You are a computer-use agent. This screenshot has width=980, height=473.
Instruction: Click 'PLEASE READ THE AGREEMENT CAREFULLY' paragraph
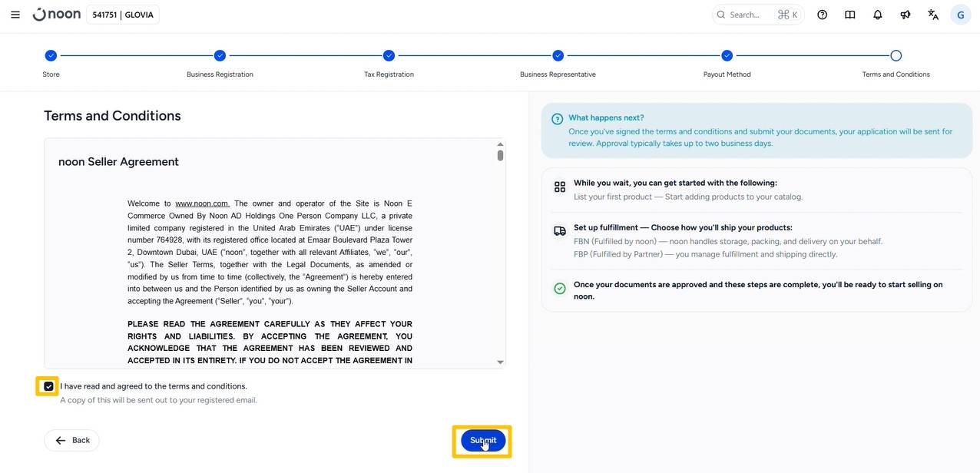[x=270, y=342]
